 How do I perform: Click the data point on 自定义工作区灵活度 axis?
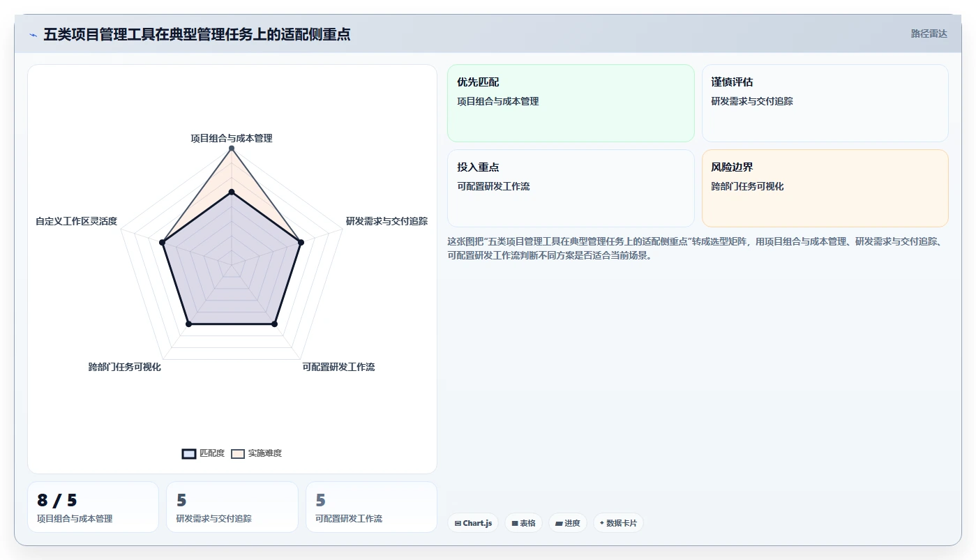163,243
